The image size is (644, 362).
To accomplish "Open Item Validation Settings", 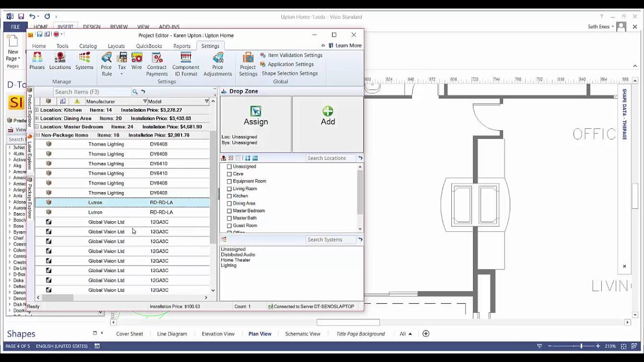I will click(291, 55).
